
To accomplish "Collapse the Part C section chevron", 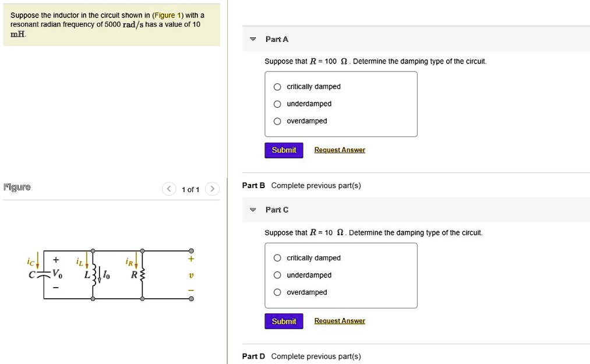I will tap(252, 210).
